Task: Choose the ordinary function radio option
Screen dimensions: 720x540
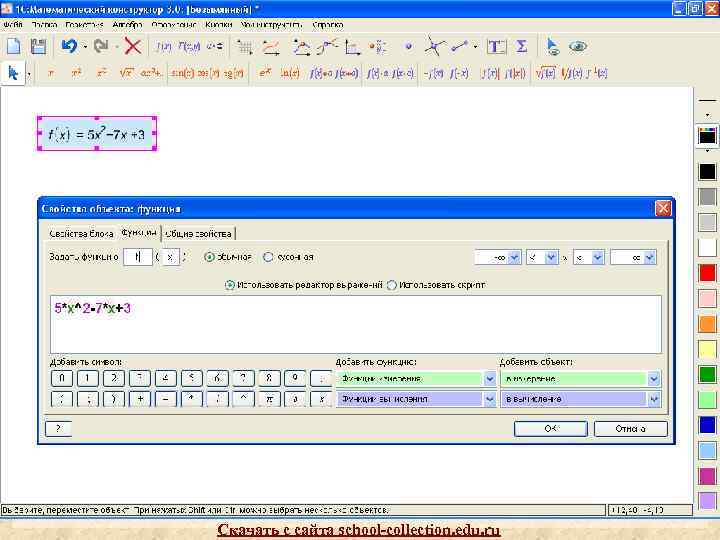Action: pyautogui.click(x=209, y=257)
